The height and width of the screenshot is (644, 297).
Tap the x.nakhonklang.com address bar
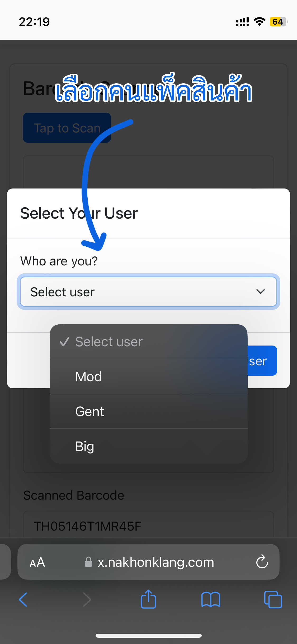pos(156,562)
